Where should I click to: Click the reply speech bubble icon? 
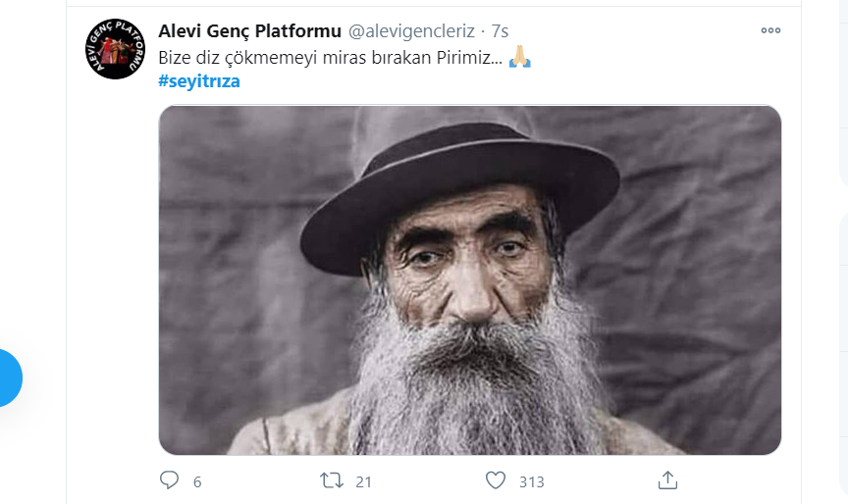[170, 480]
